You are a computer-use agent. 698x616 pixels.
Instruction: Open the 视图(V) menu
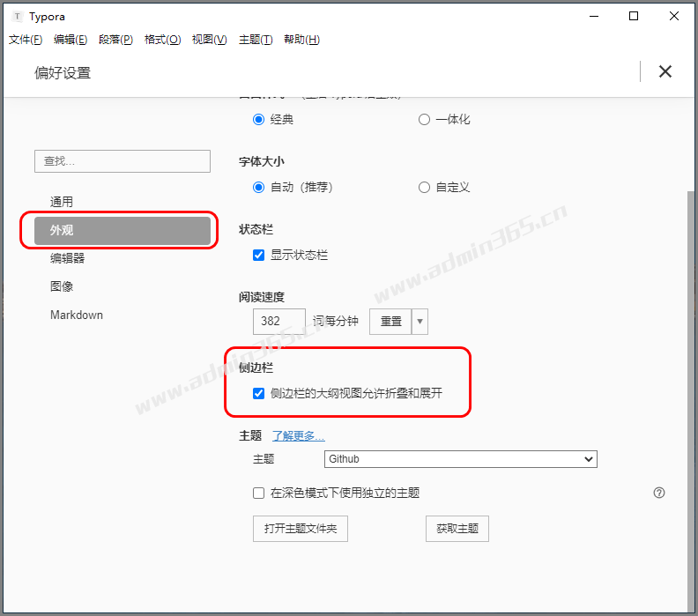tap(209, 40)
